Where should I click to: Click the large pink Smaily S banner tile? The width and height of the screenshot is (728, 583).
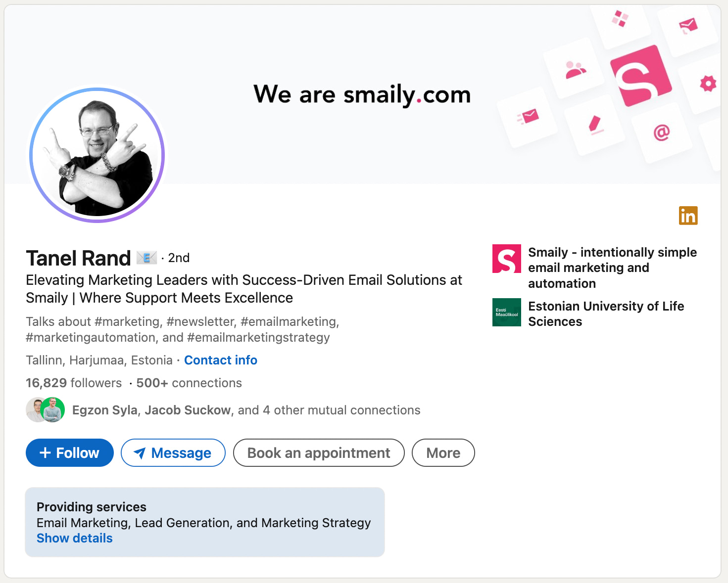point(641,76)
